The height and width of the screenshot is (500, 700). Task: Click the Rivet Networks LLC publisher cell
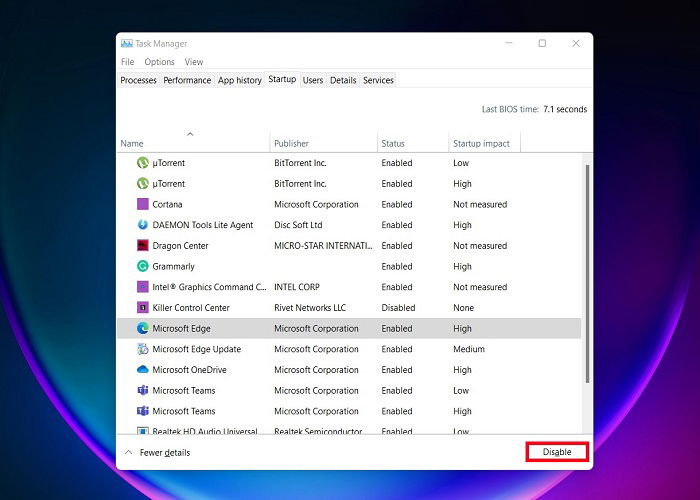(310, 308)
